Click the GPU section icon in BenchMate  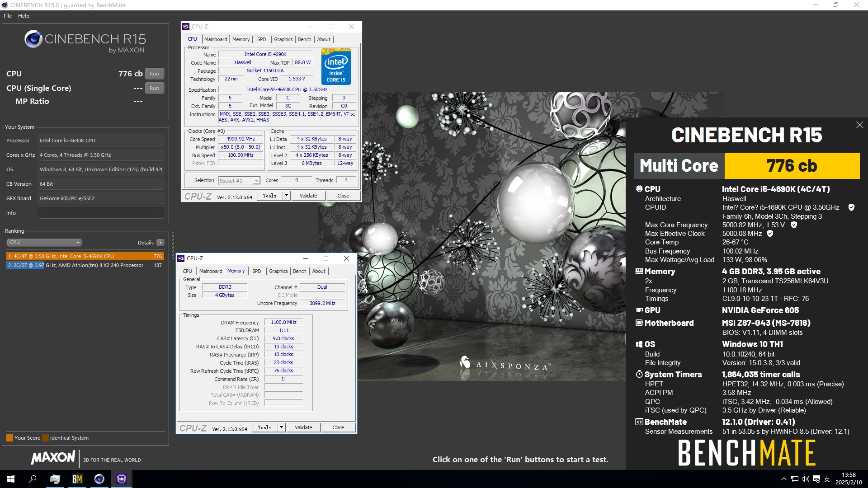click(639, 310)
